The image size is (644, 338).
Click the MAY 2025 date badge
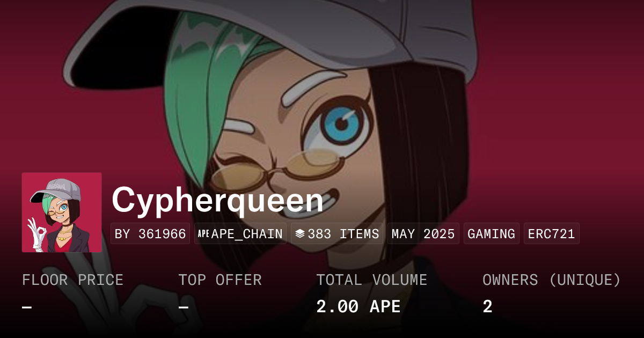click(x=423, y=234)
